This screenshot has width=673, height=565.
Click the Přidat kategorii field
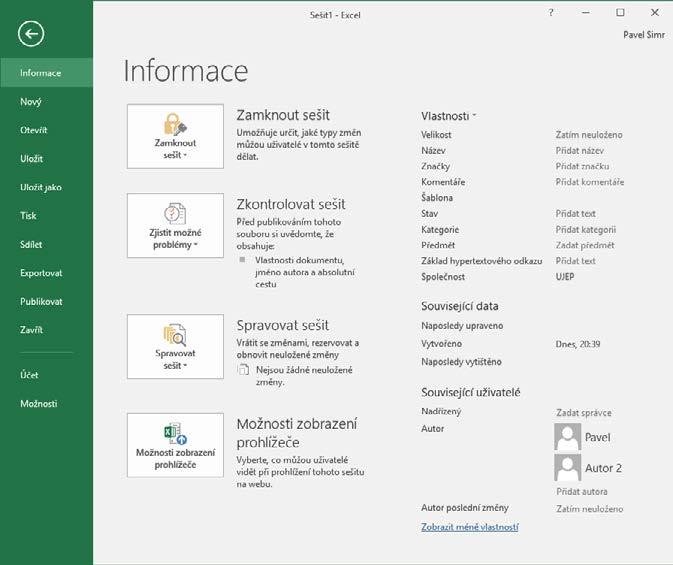click(x=585, y=230)
